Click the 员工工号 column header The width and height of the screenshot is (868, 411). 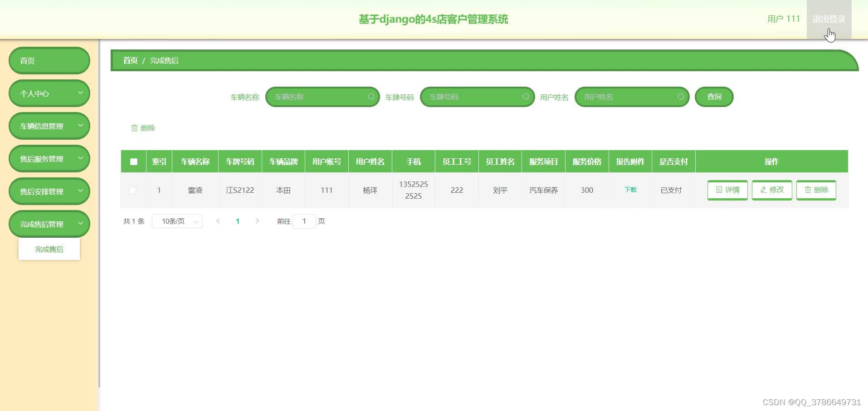457,161
